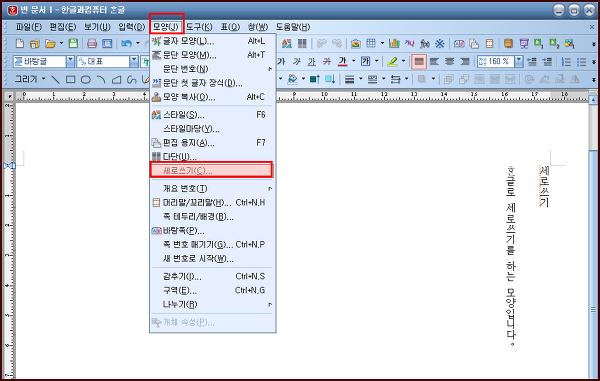The width and height of the screenshot is (600, 381).
Task: Open the 표(Q) menu
Action: (230, 27)
